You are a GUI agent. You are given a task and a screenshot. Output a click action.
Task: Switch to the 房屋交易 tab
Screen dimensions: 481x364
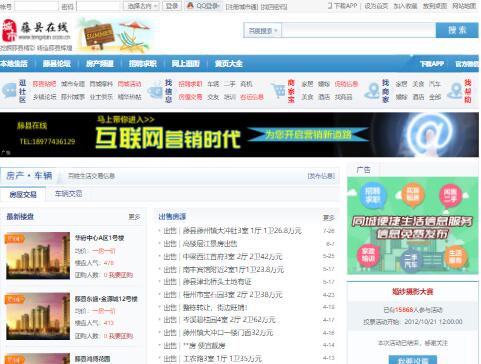click(x=23, y=194)
